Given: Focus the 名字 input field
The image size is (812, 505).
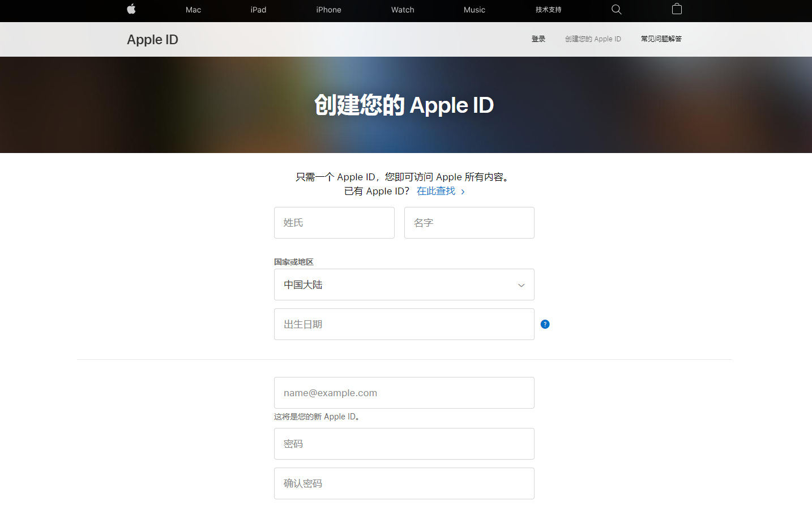Looking at the screenshot, I should tap(469, 223).
